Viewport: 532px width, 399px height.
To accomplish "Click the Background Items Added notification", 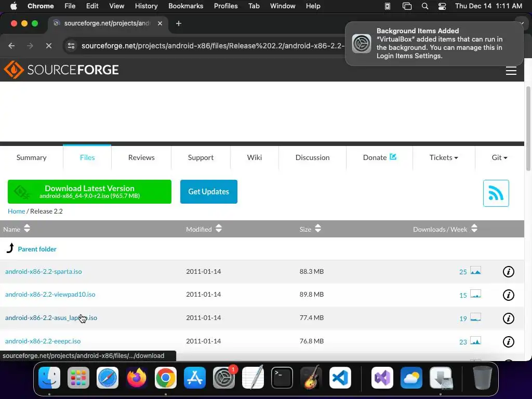I will pos(434,44).
